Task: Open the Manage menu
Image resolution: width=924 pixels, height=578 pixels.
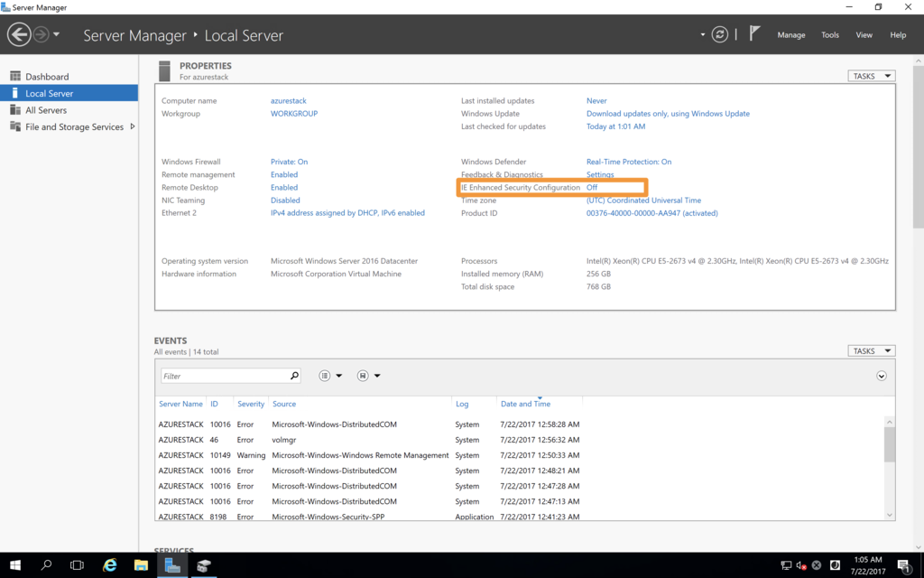Action: [x=790, y=35]
